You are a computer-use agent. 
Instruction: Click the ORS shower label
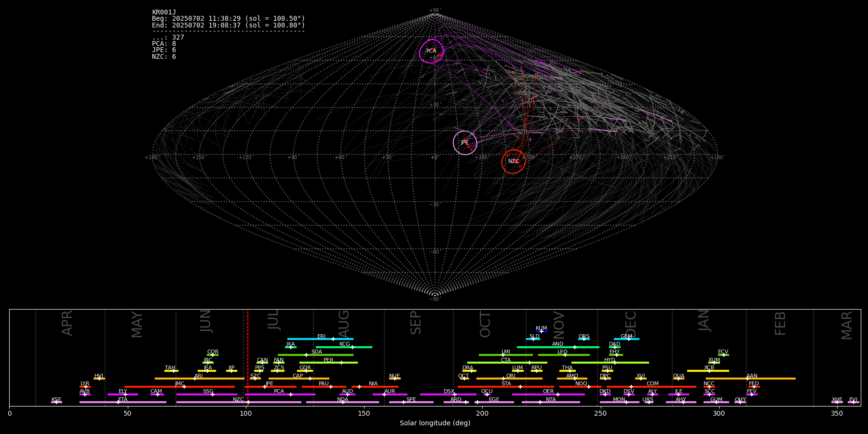click(584, 337)
